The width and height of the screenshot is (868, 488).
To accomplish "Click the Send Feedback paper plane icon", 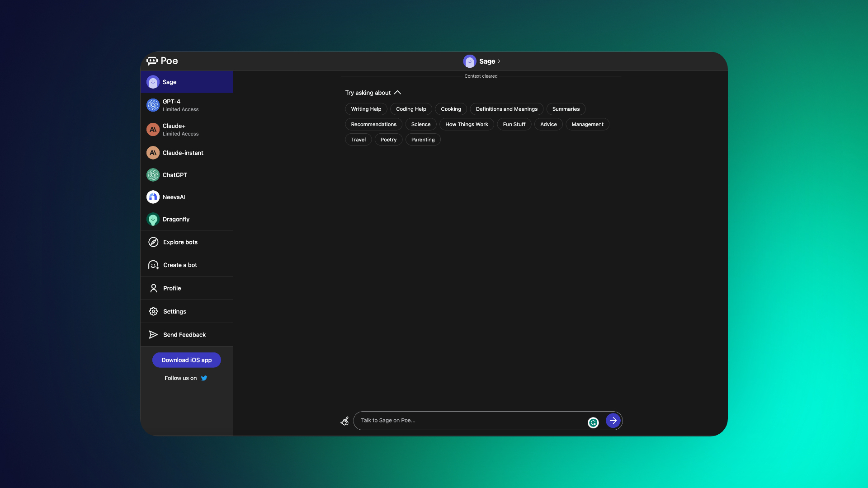I will point(153,335).
